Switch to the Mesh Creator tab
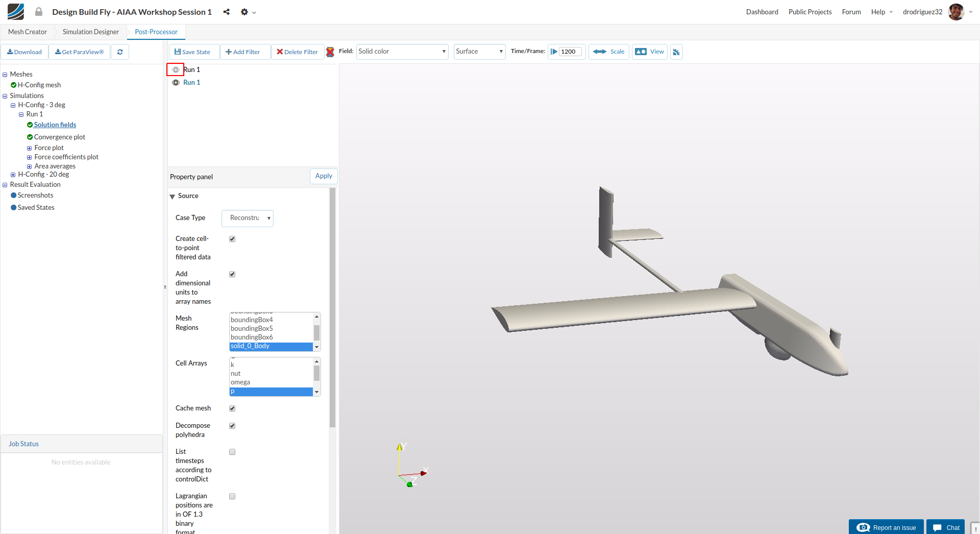This screenshot has height=534, width=980. 28,32
